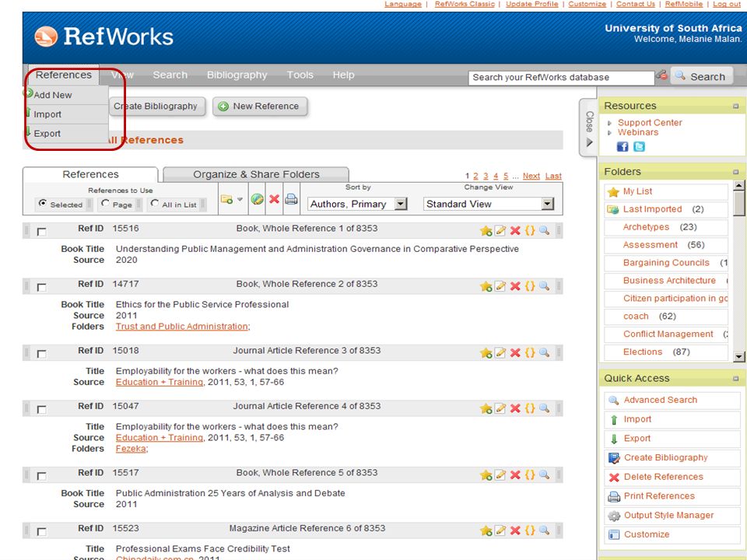The image size is (747, 560).
Task: View reference 15516 with magnifier icon
Action: pyautogui.click(x=544, y=231)
